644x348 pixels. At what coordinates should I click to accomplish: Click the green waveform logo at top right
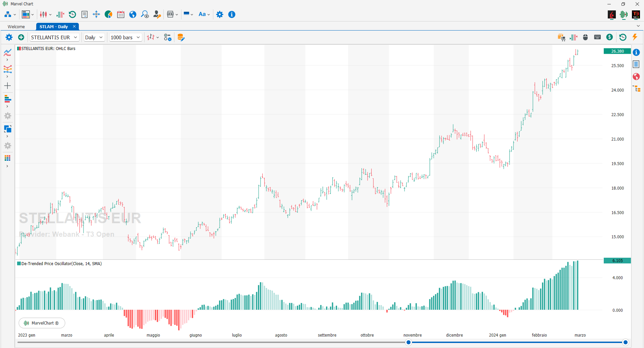click(x=624, y=14)
